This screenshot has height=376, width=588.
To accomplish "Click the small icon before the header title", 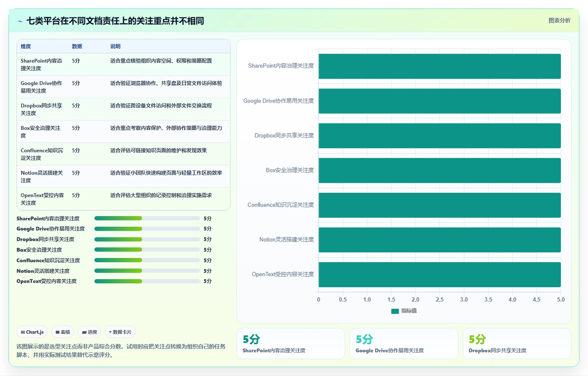I will (x=20, y=21).
